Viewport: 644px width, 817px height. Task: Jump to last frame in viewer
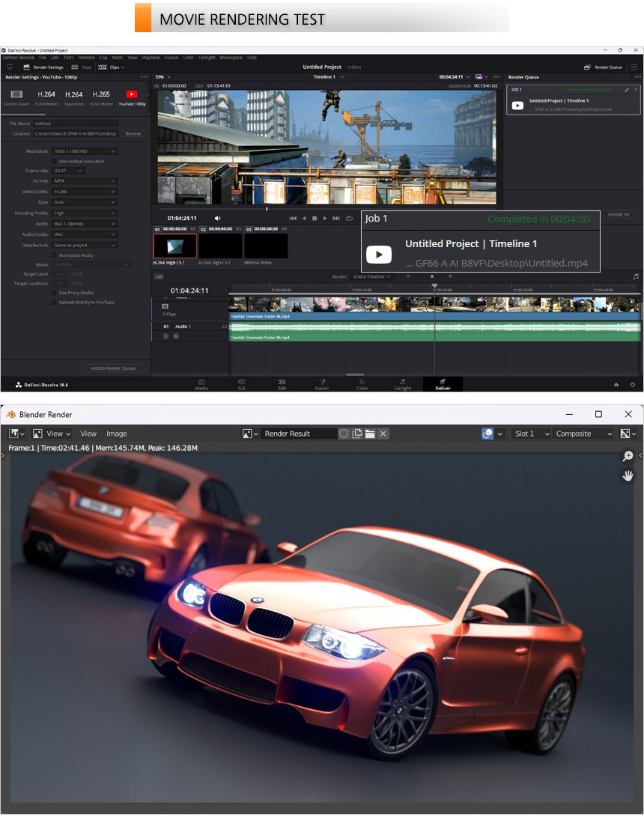click(336, 219)
